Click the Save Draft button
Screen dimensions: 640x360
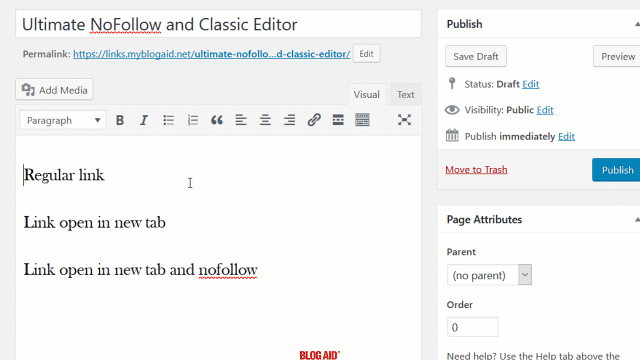pos(476,56)
